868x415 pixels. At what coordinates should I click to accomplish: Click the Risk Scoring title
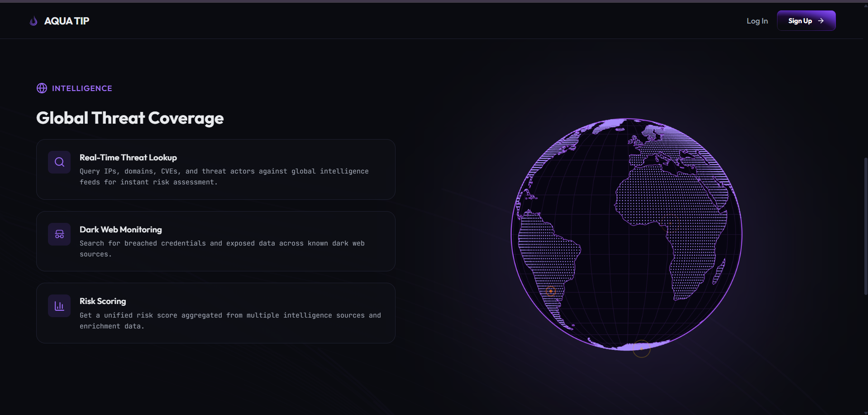coord(103,301)
